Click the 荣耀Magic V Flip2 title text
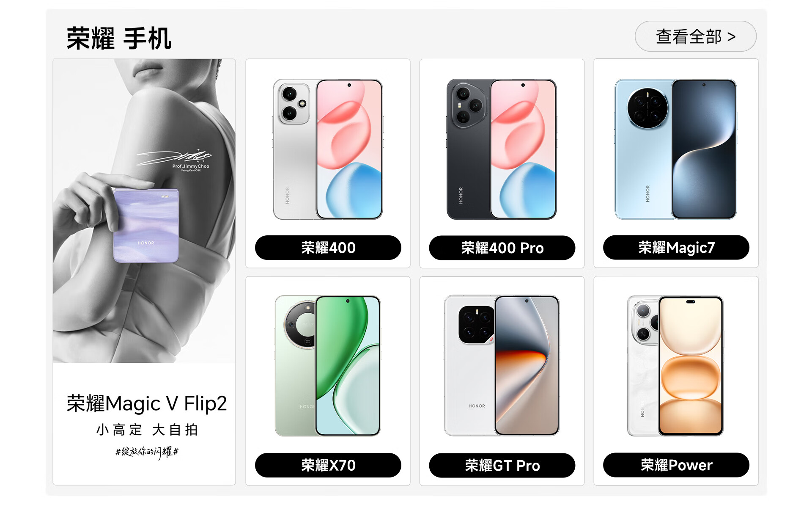Screen dimensions: 812x505 [147, 404]
